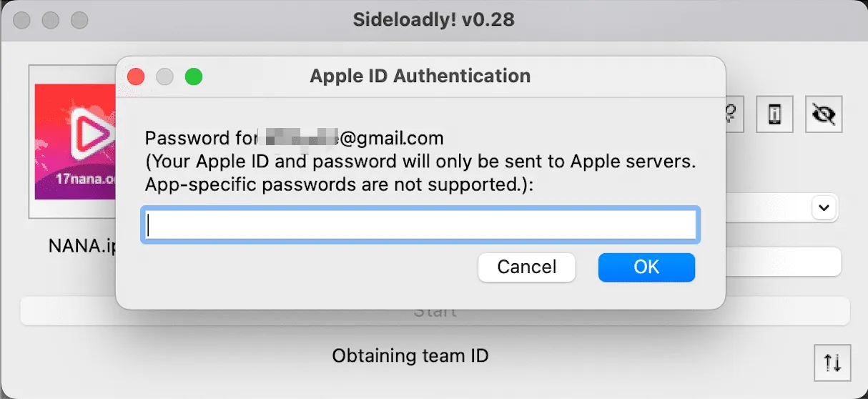Click the Apple ID Authentication title bar

[420, 76]
